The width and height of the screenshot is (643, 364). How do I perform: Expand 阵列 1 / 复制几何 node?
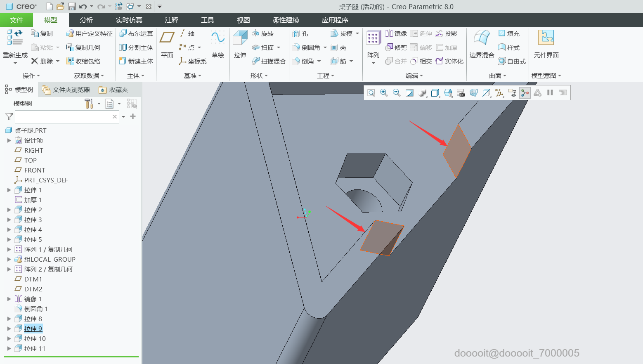click(x=9, y=249)
